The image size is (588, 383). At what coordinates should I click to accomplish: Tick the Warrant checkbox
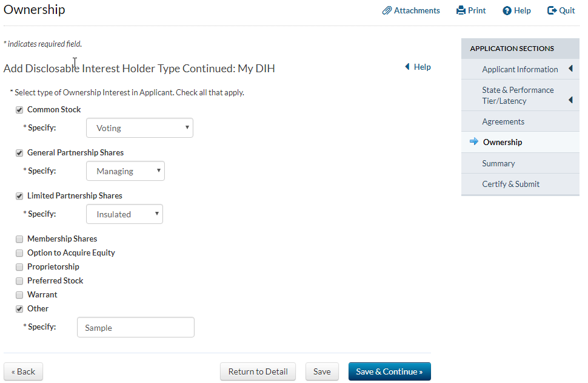click(19, 295)
